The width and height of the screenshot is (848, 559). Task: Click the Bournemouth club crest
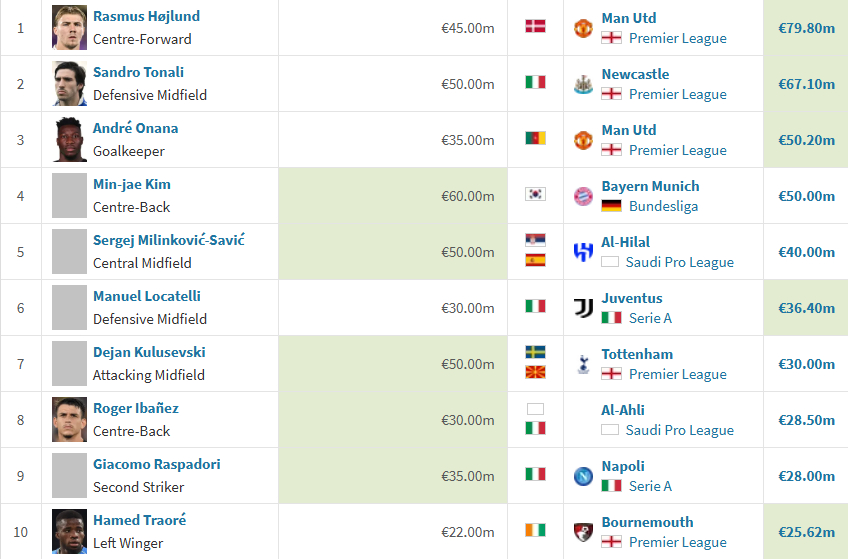[x=583, y=533]
